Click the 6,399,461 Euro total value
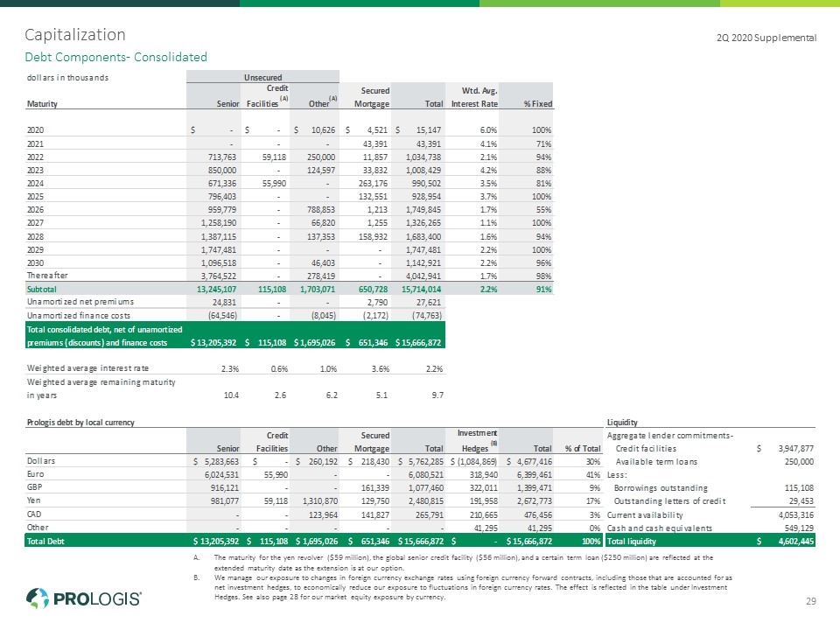Screen dimensions: 840x630 [534, 474]
